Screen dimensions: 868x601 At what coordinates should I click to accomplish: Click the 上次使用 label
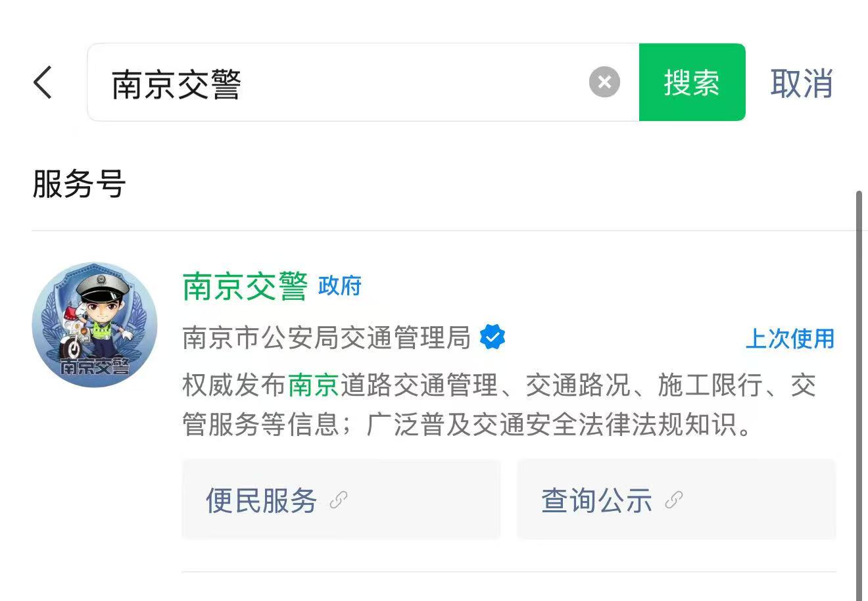coord(790,339)
